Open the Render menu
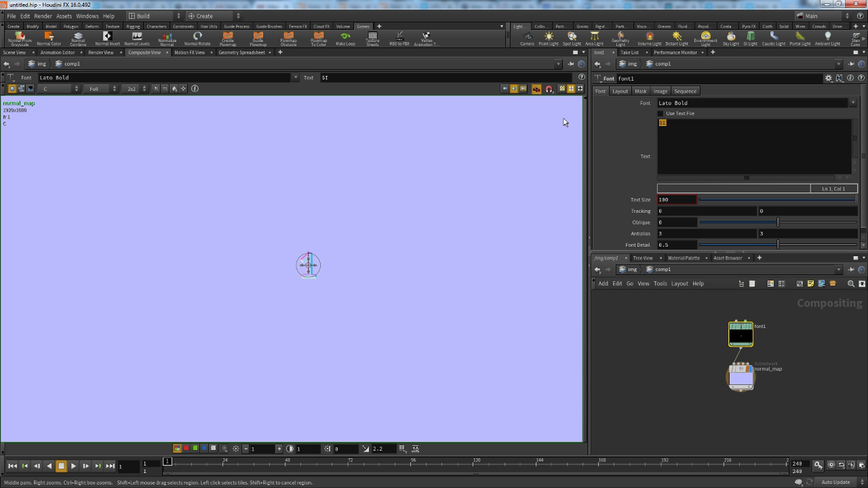 (43, 16)
